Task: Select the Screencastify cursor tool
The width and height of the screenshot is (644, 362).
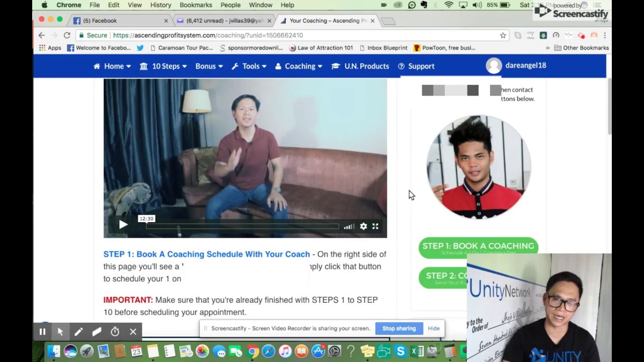Action: (x=60, y=332)
